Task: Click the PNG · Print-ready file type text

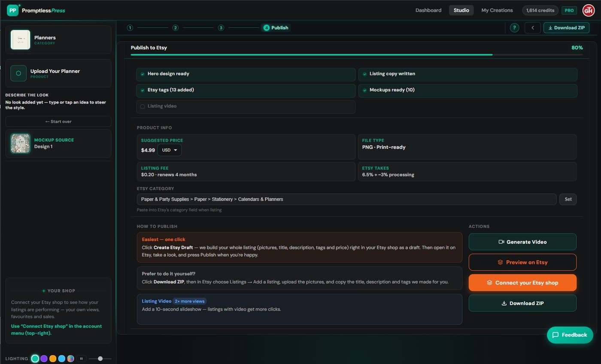Action: point(384,147)
